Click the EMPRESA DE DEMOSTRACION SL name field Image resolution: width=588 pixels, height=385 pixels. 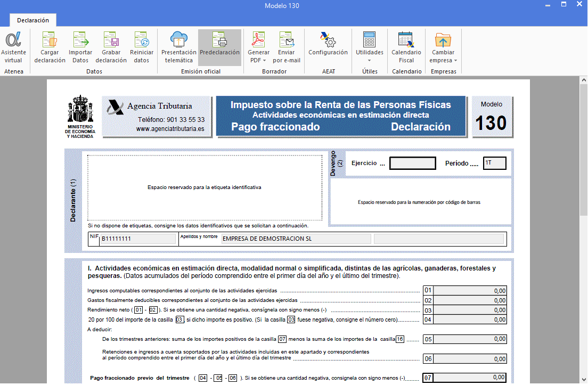coord(296,239)
